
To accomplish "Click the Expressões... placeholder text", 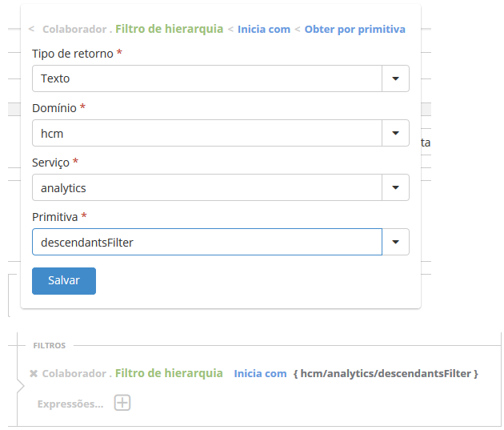I will pyautogui.click(x=70, y=404).
